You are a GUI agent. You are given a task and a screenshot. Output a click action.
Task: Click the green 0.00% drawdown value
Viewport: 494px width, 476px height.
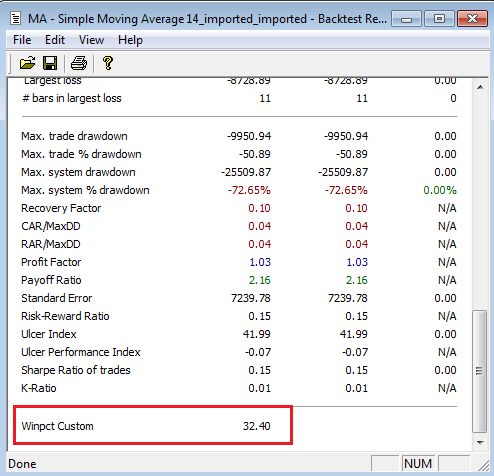pyautogui.click(x=440, y=190)
